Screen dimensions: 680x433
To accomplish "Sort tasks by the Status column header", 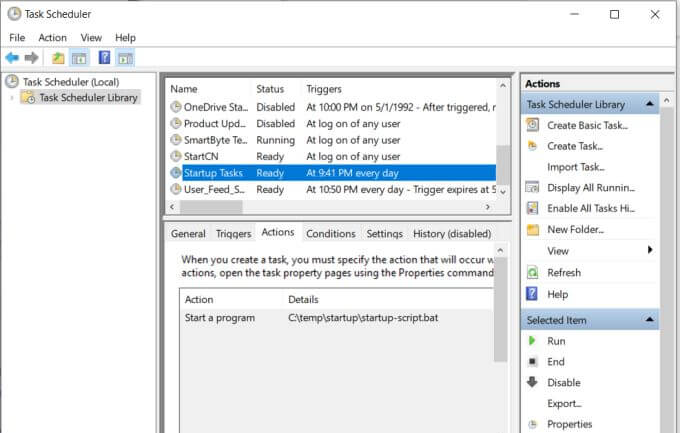I will point(270,89).
